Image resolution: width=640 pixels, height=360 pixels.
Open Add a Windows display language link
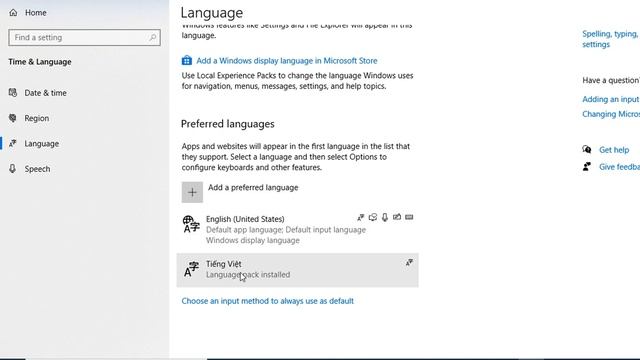(x=287, y=61)
